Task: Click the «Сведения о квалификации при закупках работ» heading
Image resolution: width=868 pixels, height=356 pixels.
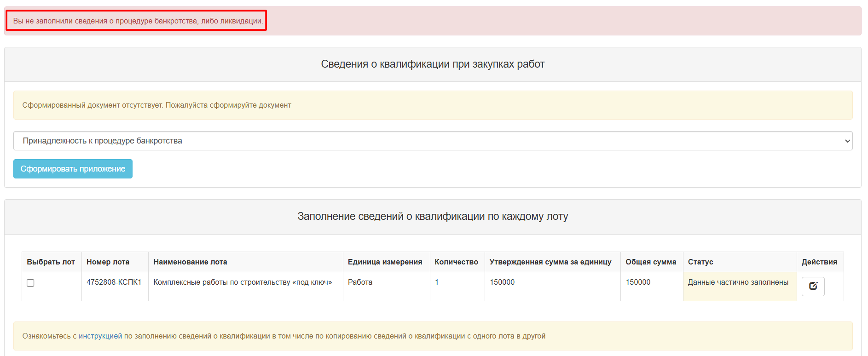Action: pos(433,64)
